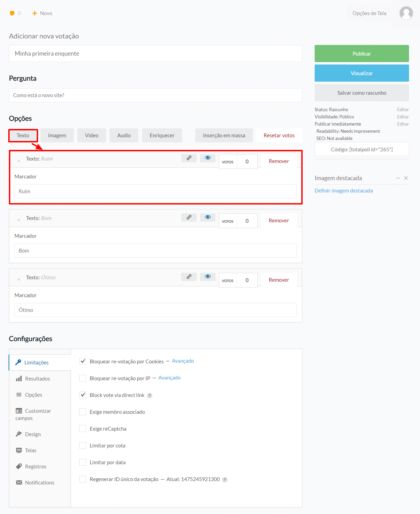Viewport: 420px width, 514px height.
Task: Edit the Publicar imediatamente schedule
Action: [403, 124]
